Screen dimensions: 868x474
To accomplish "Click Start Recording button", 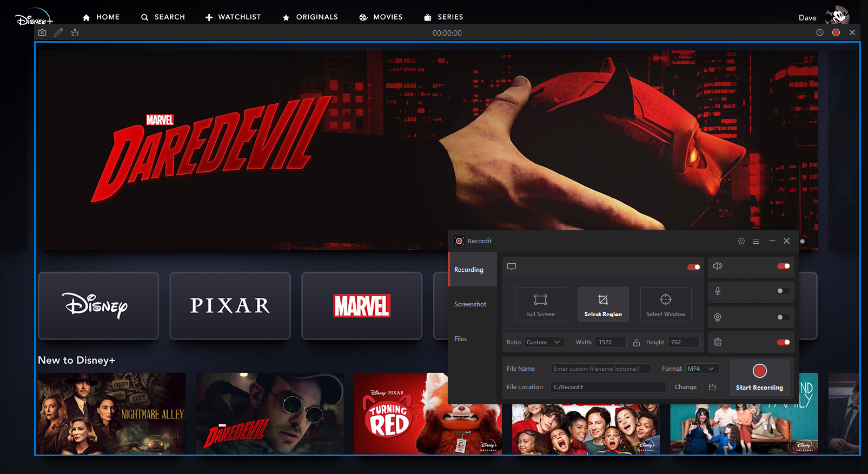I will coord(759,378).
